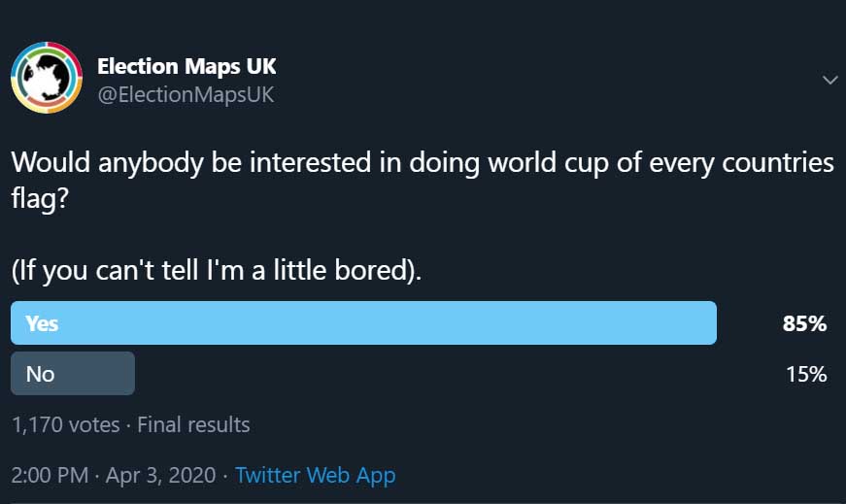Click the 2:00 PM timestamp
The height and width of the screenshot is (504, 846).
coord(49,475)
